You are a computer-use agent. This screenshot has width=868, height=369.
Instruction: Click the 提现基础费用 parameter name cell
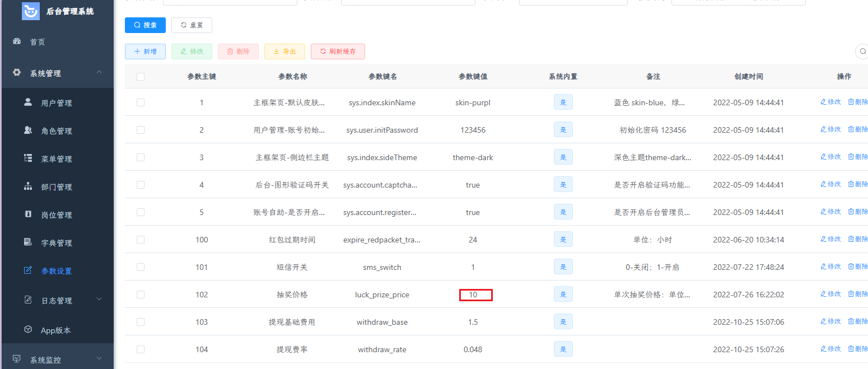(x=292, y=322)
